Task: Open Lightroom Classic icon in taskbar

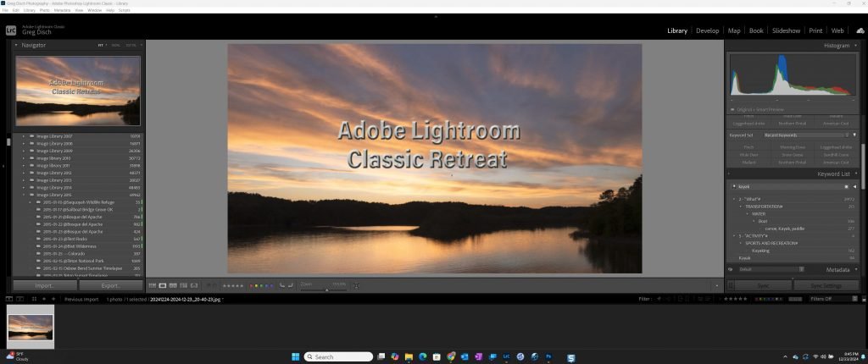Action: pyautogui.click(x=506, y=357)
